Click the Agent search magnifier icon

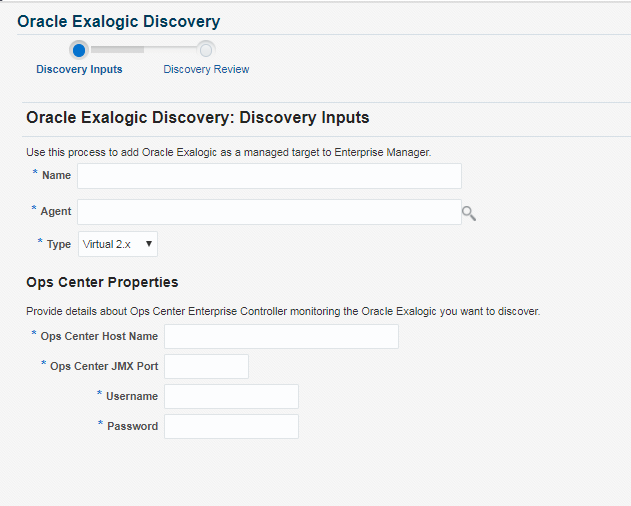(469, 213)
